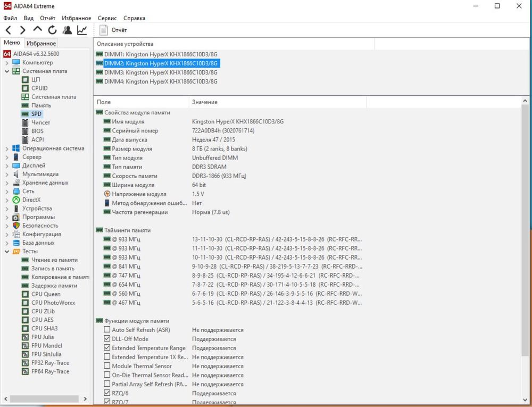The image size is (532, 407).
Task: Click the Мультимедиа speaker icon
Action: pyautogui.click(x=16, y=174)
